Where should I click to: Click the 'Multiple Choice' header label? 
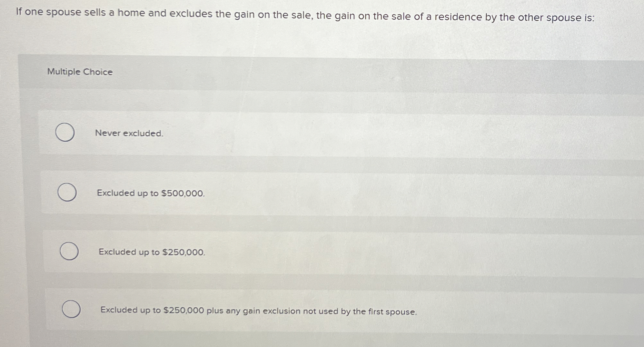coord(79,72)
